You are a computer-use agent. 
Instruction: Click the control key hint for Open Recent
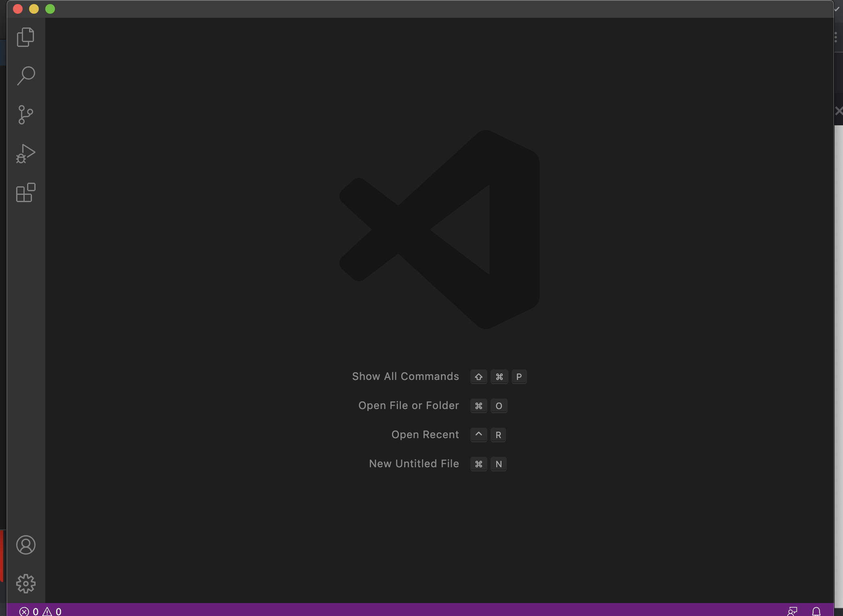[478, 435]
